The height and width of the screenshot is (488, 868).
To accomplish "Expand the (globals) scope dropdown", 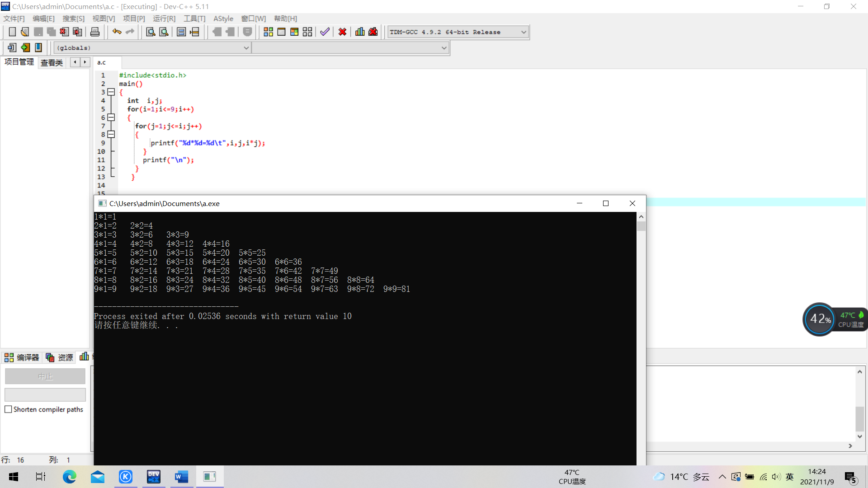I will tap(246, 48).
